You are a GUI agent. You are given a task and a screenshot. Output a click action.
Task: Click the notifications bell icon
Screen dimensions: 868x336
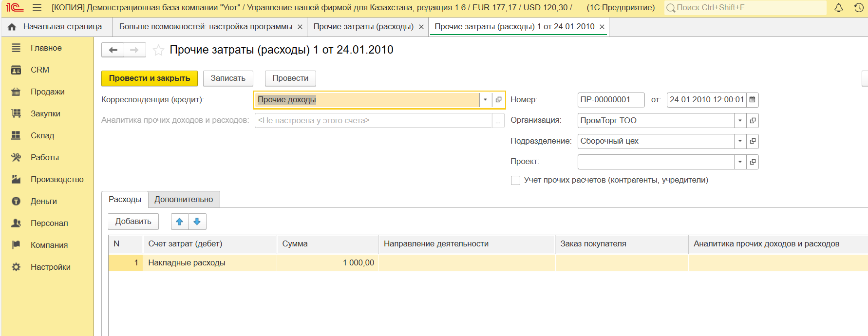[x=839, y=8]
